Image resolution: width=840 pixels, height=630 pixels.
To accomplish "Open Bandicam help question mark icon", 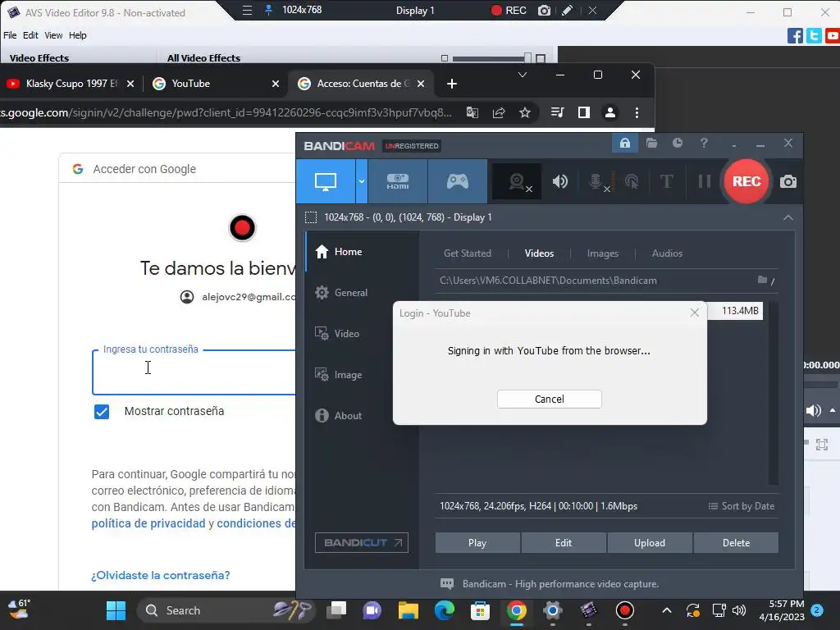I will [x=704, y=143].
